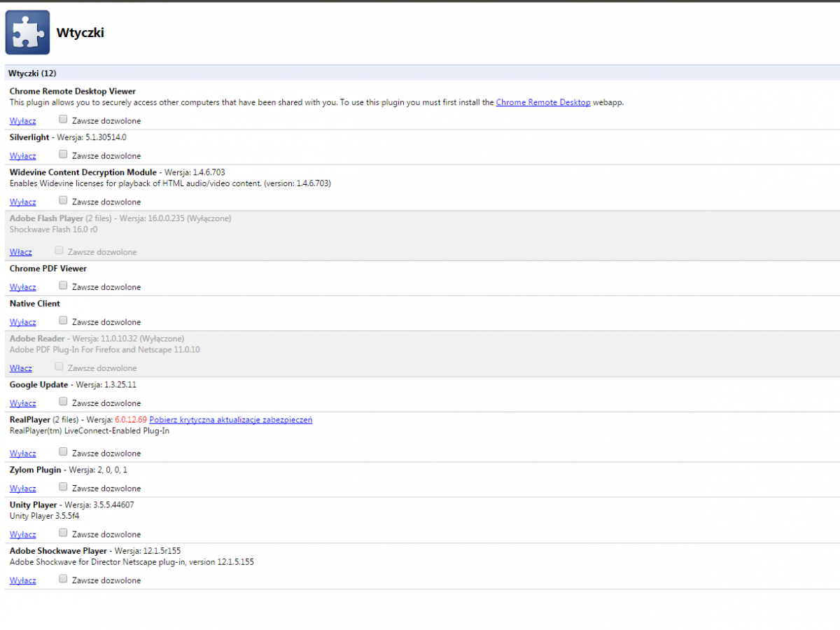Viewport: 840px width, 630px height.
Task: Click 'Adobe PDF Plug-In For Firefox' description
Action: [105, 350]
